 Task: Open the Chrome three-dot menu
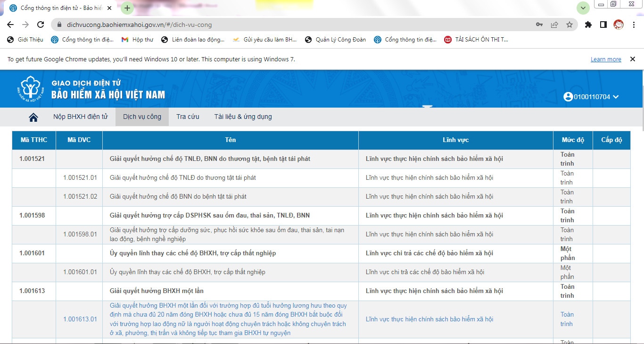click(633, 25)
